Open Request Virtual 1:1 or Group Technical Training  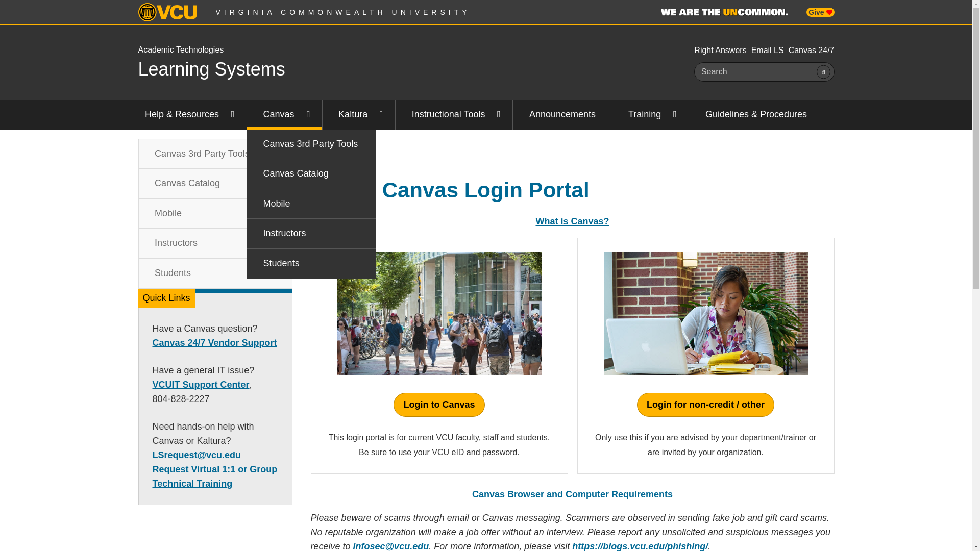coord(214,477)
